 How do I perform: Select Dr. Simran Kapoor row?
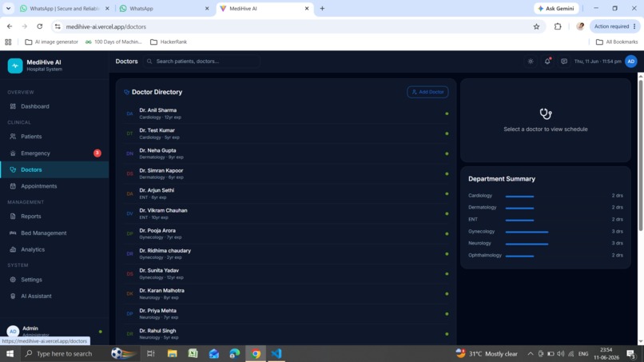tap(286, 173)
